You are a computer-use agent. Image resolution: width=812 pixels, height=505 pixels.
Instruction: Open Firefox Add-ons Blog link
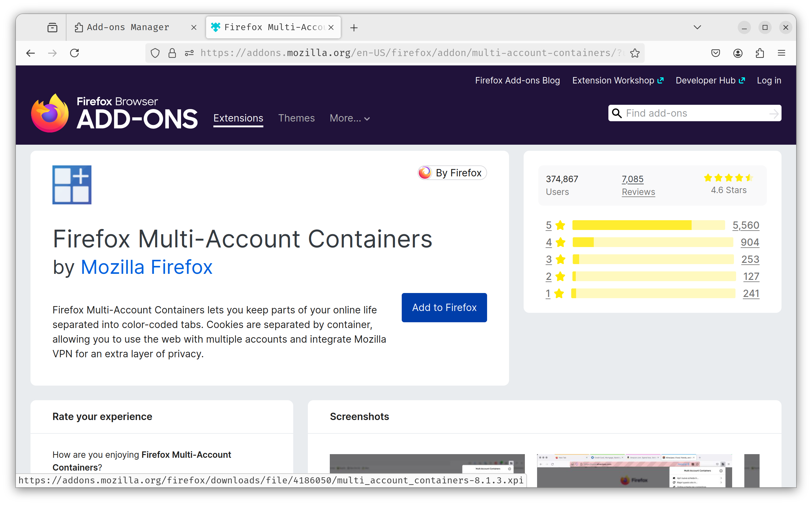[x=517, y=80]
